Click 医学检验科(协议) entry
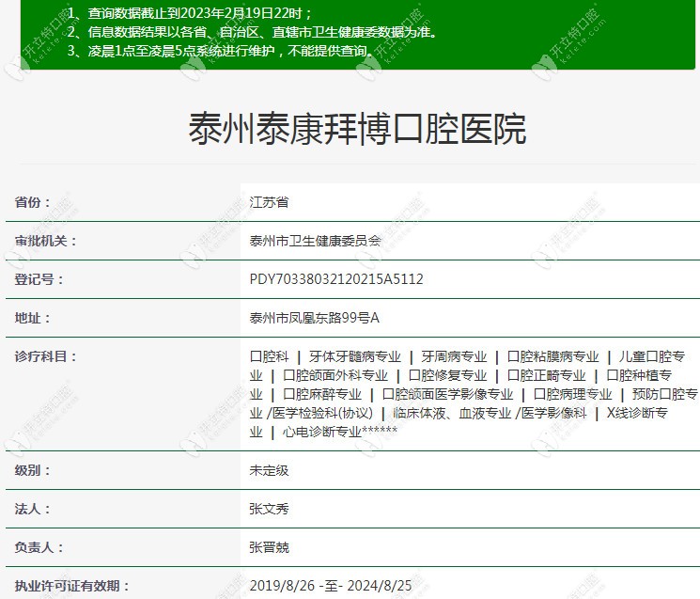 (x=323, y=413)
